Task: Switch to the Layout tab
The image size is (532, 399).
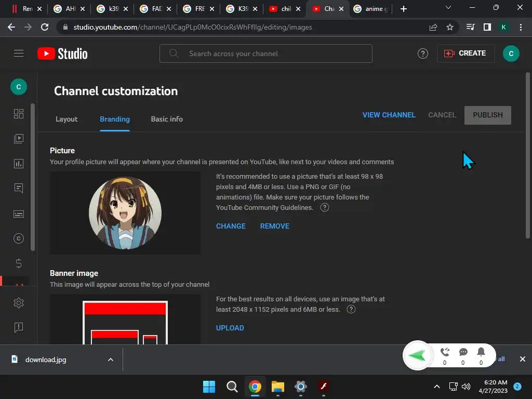Action: point(66,119)
